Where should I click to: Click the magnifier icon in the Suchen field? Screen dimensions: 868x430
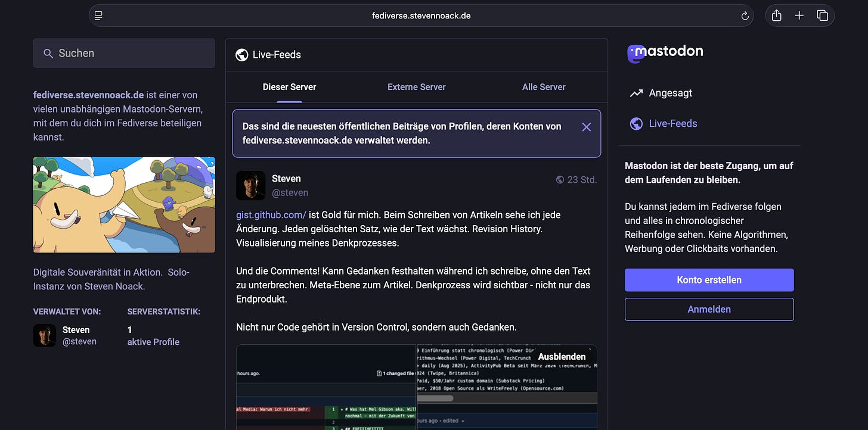48,53
